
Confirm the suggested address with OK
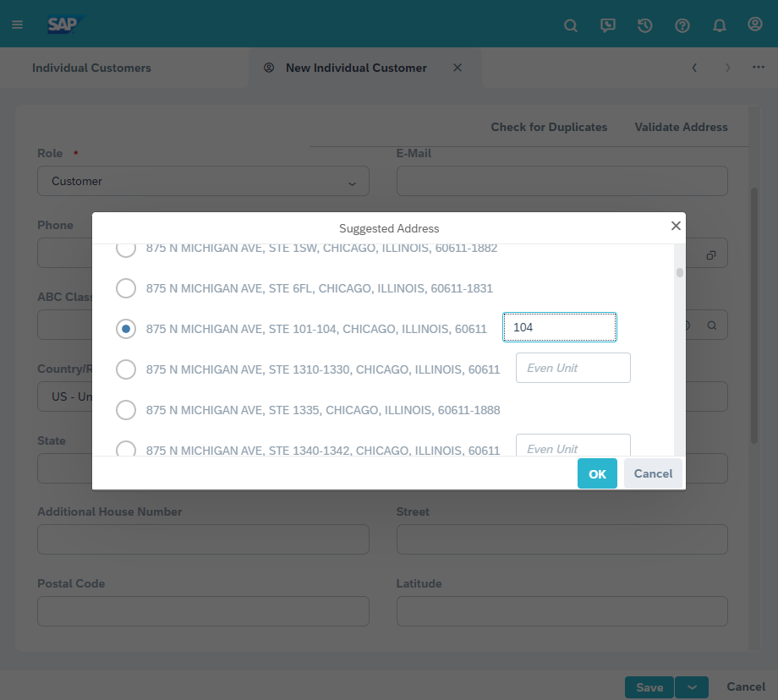pos(597,473)
